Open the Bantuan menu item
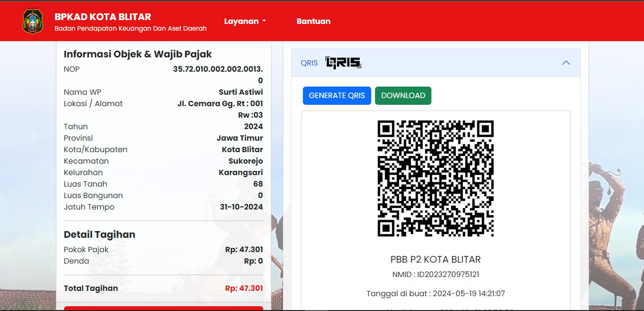This screenshot has height=311, width=644. point(313,21)
